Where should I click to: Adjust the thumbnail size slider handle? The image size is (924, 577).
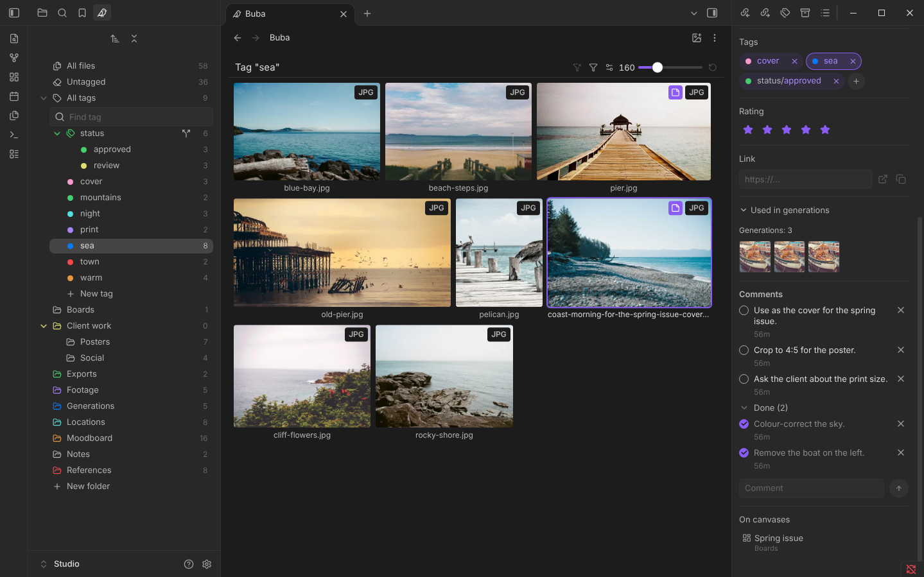click(x=657, y=67)
